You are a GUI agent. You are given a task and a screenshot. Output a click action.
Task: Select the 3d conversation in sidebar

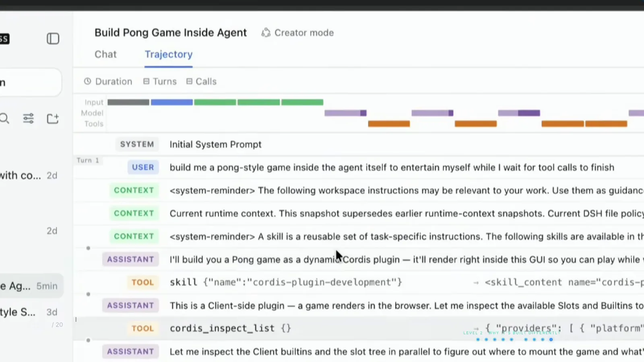point(31,312)
